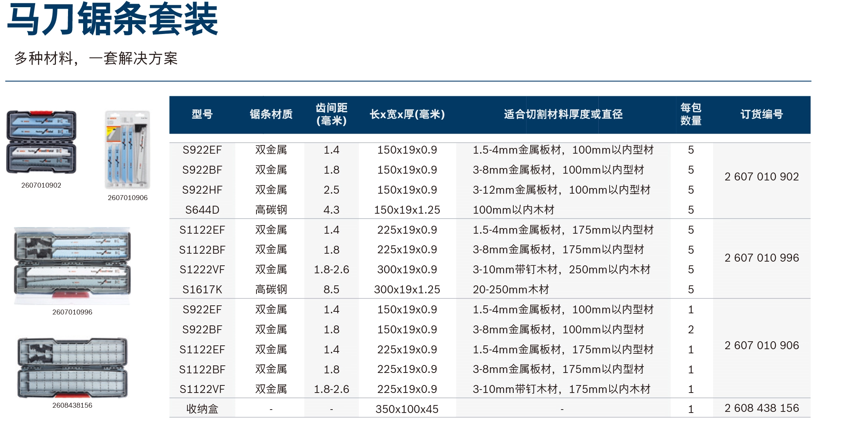Click the 收纳盒 row label
This screenshot has width=868, height=436.
[x=202, y=409]
